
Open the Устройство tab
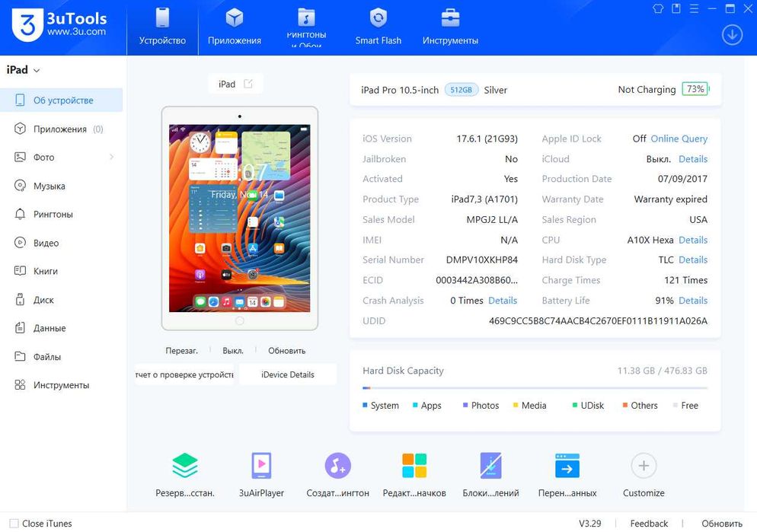point(162,27)
